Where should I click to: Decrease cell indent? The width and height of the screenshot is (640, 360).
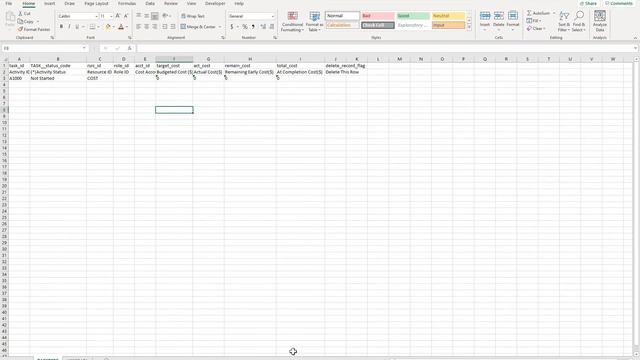pyautogui.click(x=164, y=27)
